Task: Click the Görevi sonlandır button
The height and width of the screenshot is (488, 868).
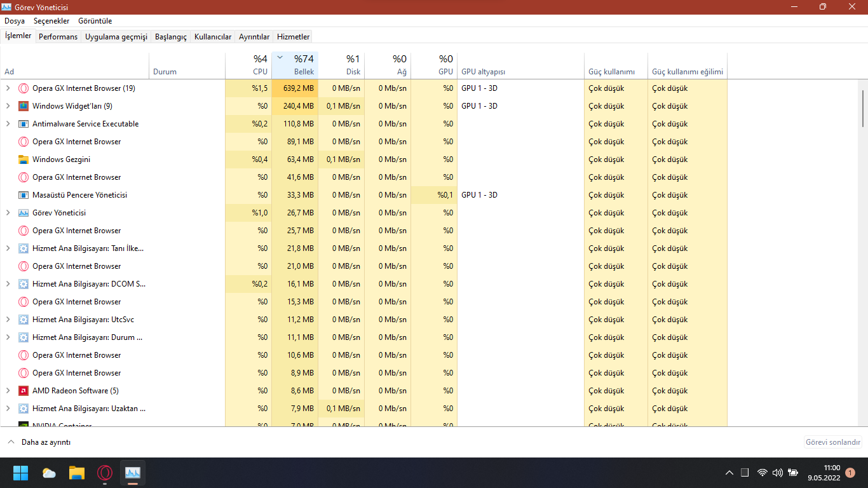Action: (833, 442)
